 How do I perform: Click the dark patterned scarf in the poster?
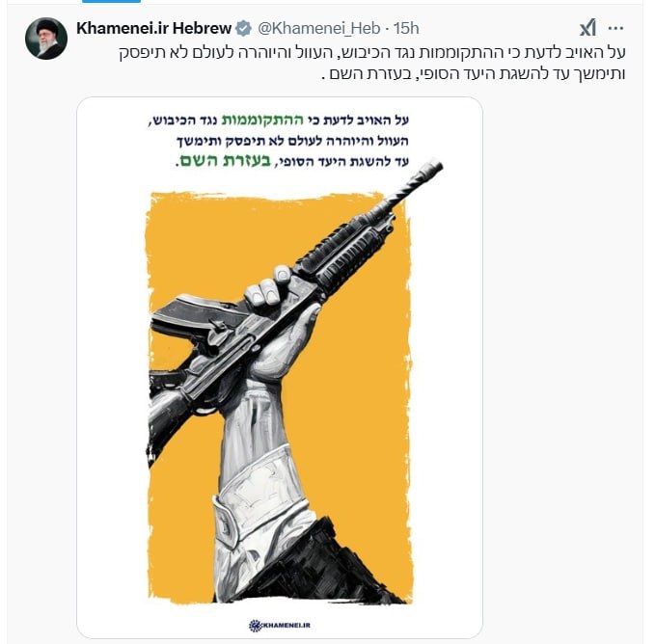tap(338, 564)
